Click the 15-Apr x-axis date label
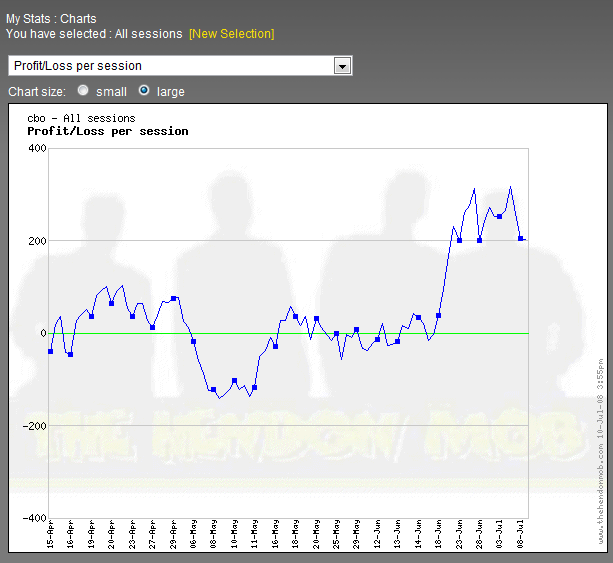This screenshot has width=613, height=563. [50, 534]
